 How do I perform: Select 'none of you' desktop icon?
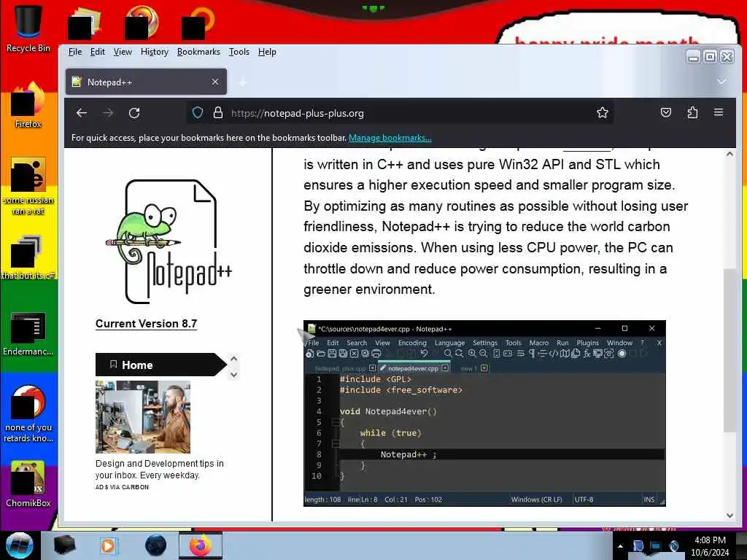[28, 414]
